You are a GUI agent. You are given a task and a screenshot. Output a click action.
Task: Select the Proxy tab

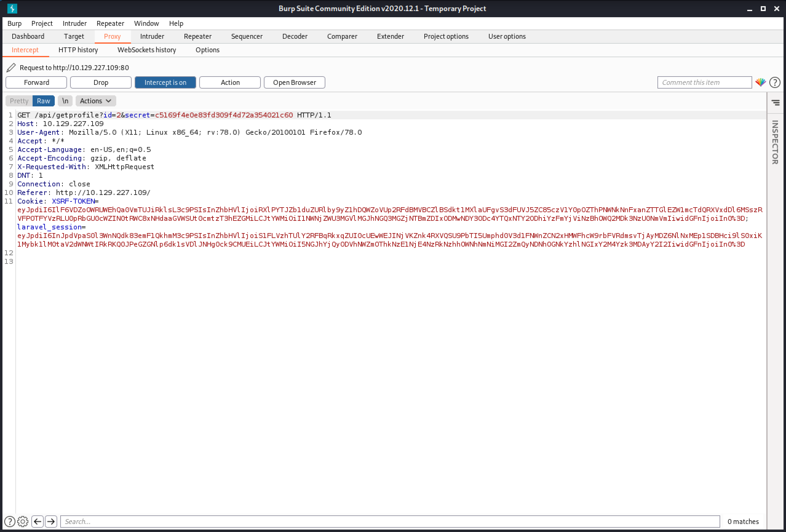(x=112, y=36)
